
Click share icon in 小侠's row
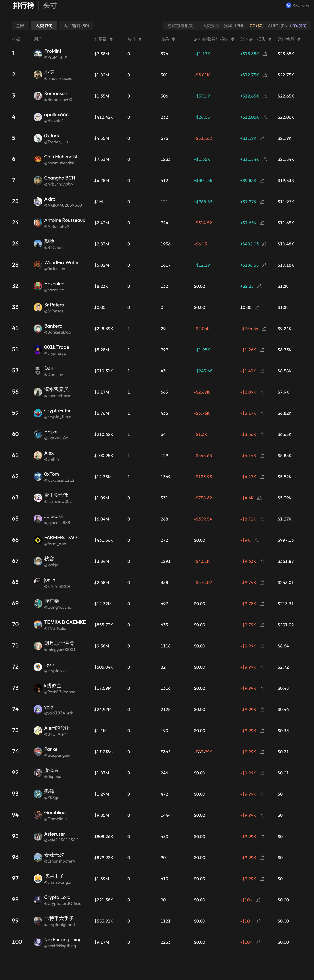265,75
